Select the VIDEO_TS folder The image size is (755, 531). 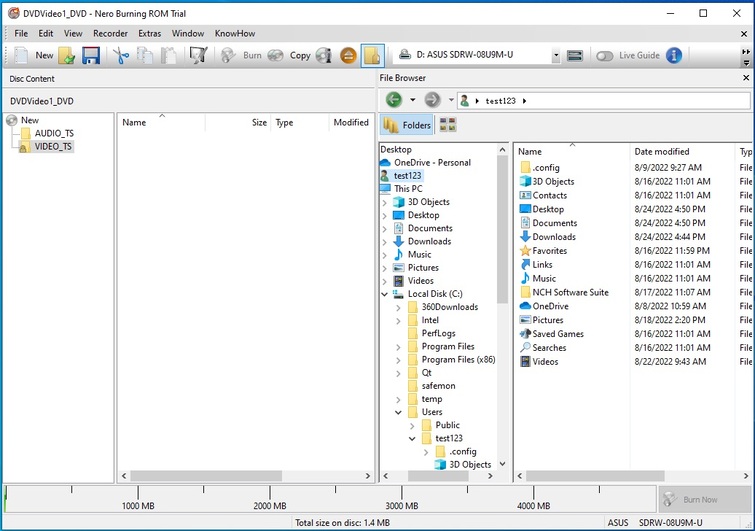tap(47, 146)
